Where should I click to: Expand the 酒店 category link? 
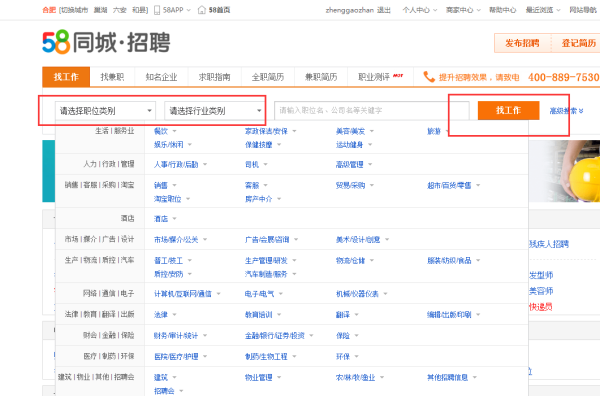click(165, 219)
